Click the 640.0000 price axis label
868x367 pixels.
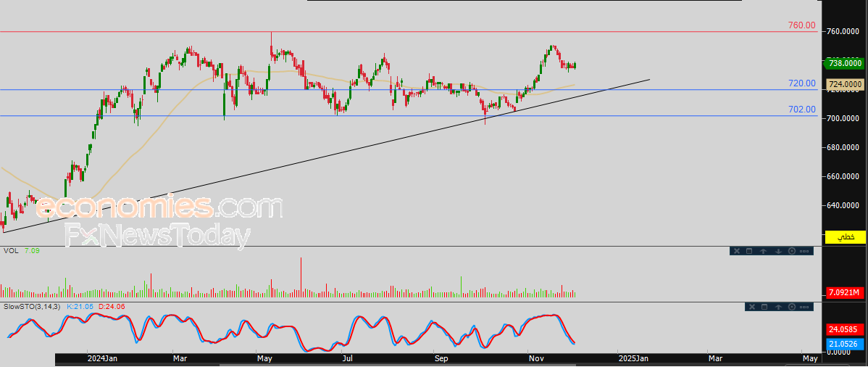(842, 206)
